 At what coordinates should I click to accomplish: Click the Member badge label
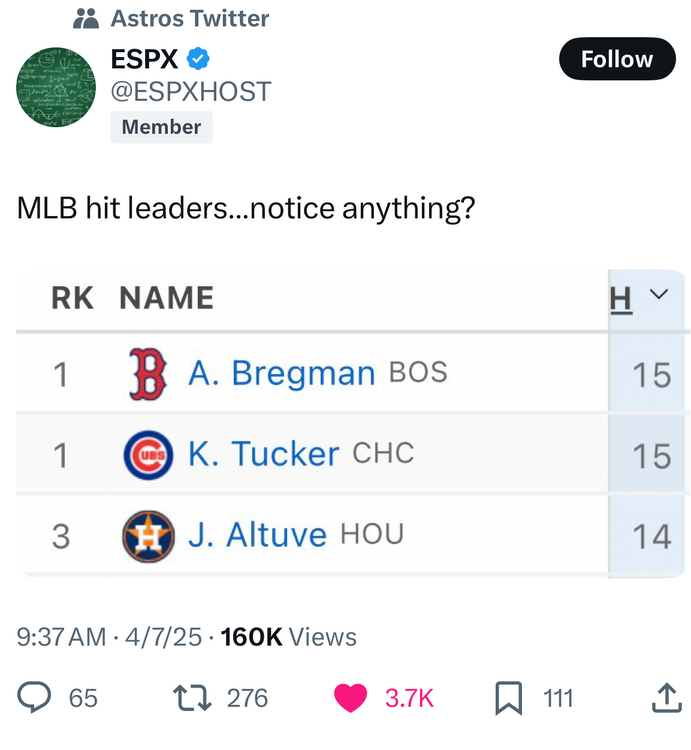click(161, 127)
